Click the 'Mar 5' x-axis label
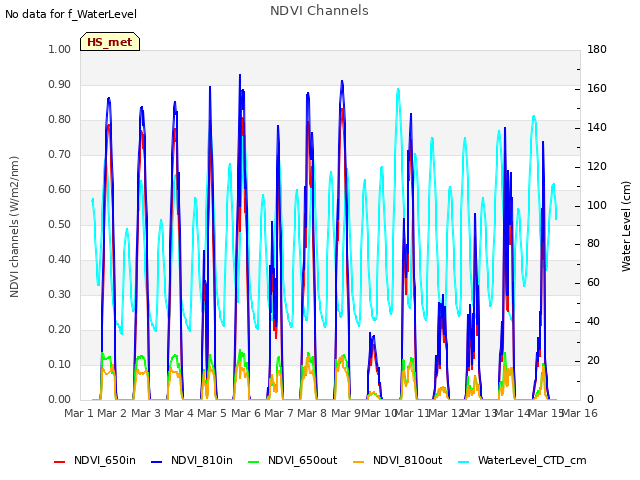This screenshot has height=480, width=640. click(212, 413)
